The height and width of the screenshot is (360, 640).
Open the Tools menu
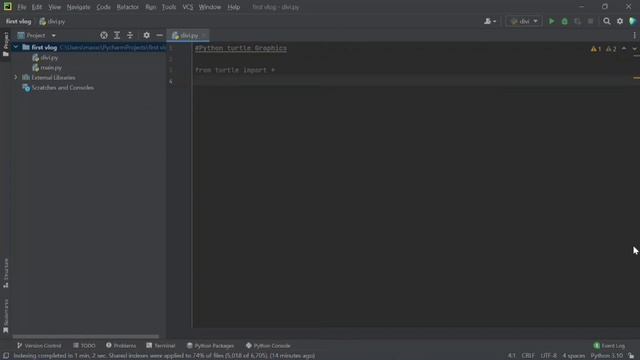point(169,7)
